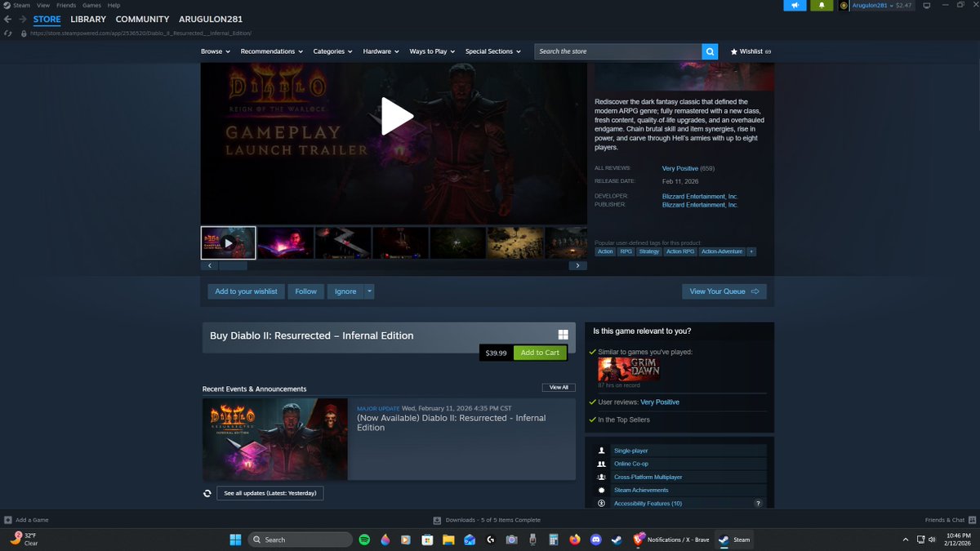
Task: Open Discord from the taskbar
Action: (596, 540)
